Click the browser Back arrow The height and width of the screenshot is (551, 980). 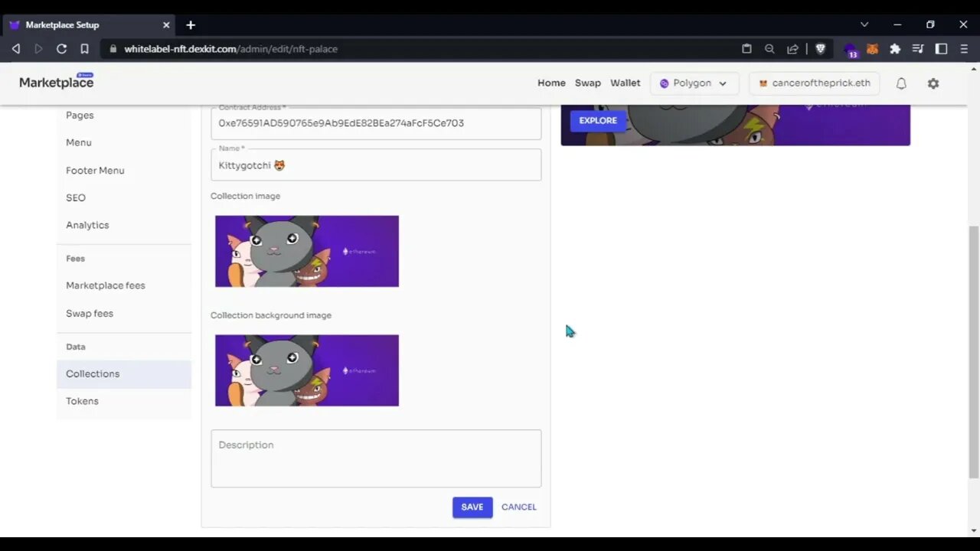(15, 49)
